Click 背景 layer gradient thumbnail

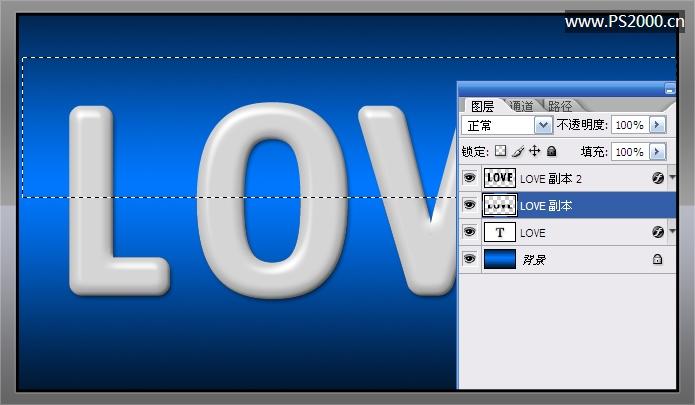click(500, 259)
